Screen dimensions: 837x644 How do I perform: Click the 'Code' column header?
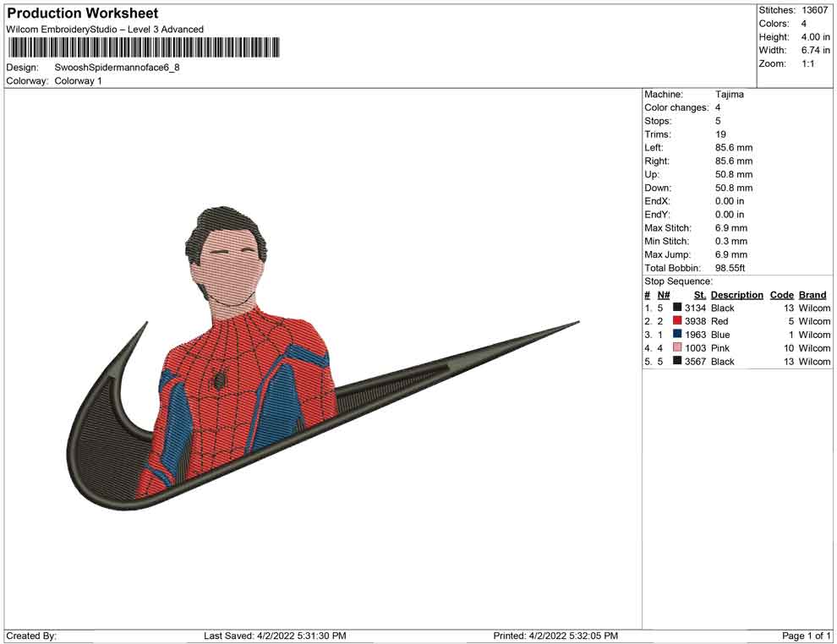click(x=781, y=295)
